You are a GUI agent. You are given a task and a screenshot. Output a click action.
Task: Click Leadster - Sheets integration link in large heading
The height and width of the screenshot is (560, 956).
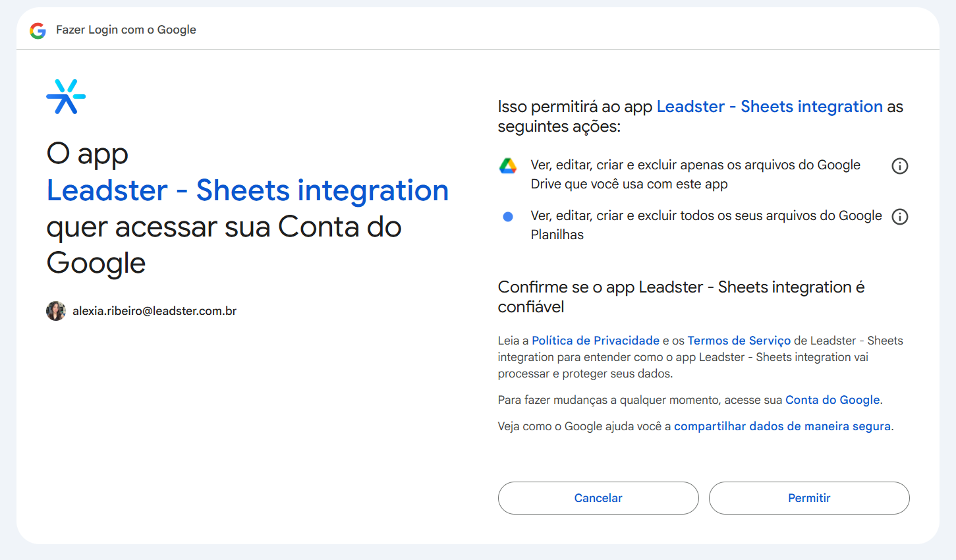[248, 190]
